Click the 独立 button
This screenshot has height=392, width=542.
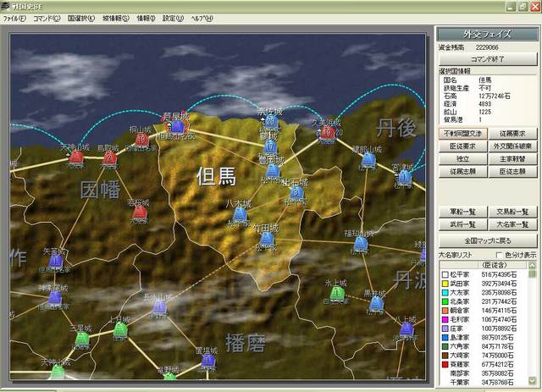point(463,159)
